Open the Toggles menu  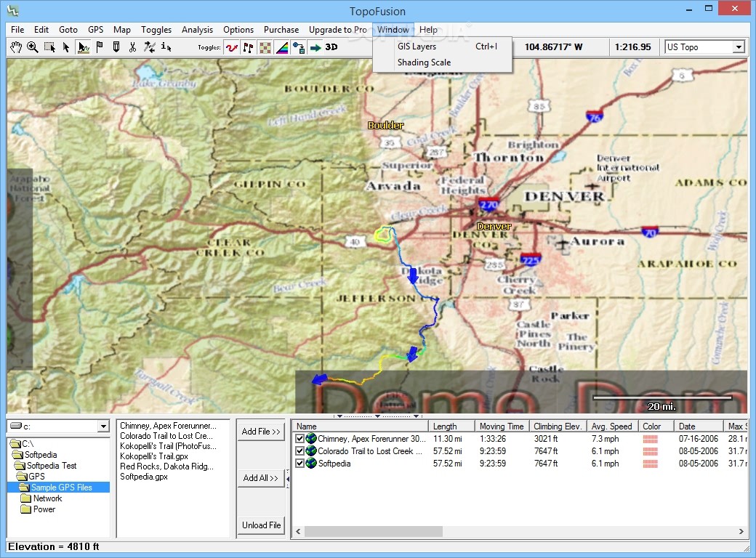tap(156, 30)
